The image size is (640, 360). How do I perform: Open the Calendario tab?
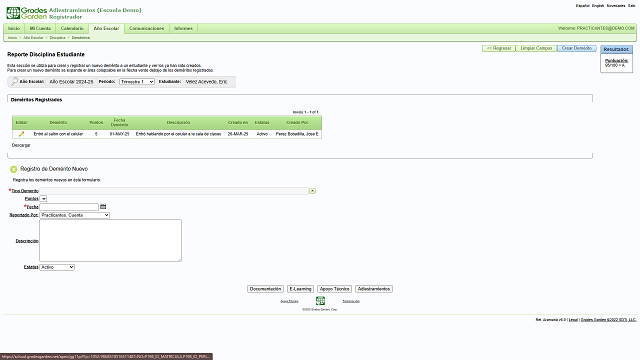coord(72,28)
